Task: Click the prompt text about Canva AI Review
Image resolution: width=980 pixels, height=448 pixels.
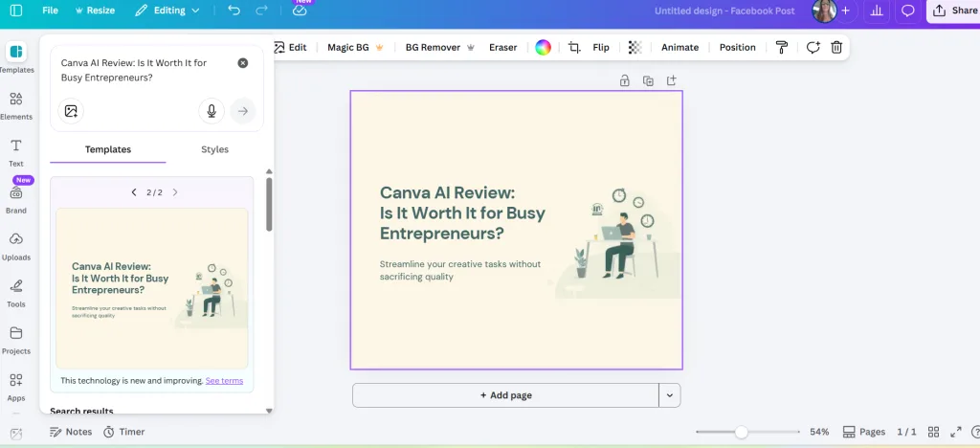Action: pos(134,70)
